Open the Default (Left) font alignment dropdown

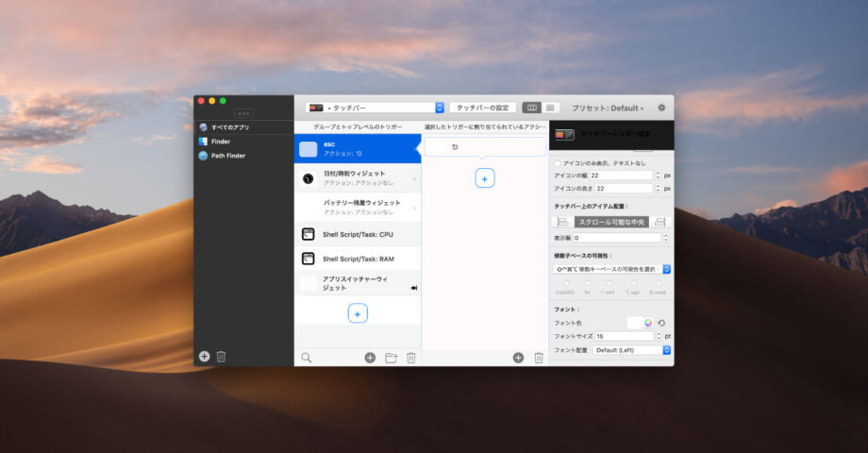pyautogui.click(x=631, y=350)
